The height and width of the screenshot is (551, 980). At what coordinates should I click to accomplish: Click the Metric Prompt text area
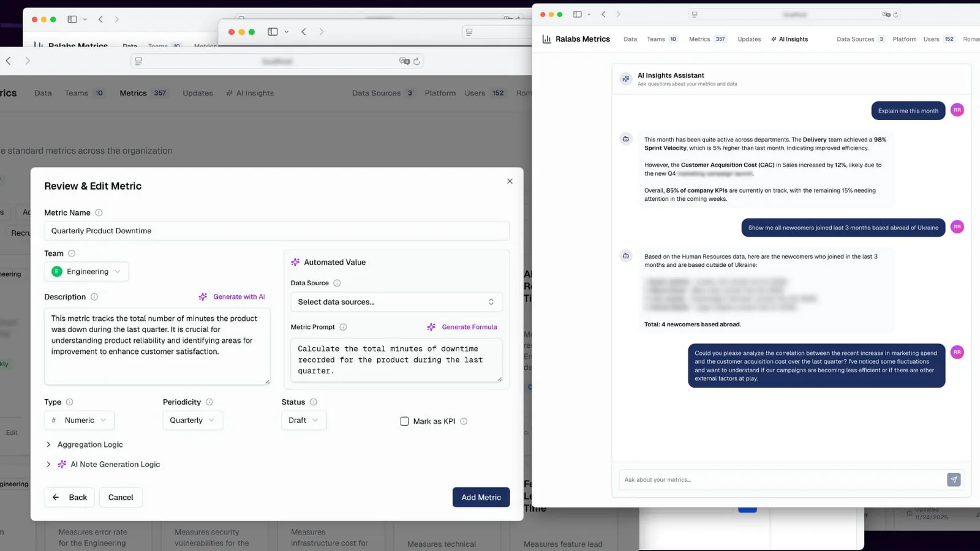coord(396,360)
